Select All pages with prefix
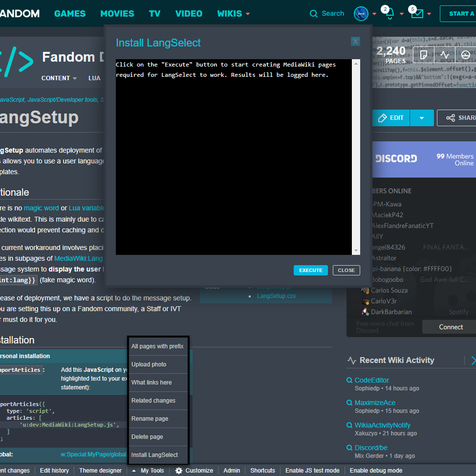476x476 pixels. tap(157, 346)
